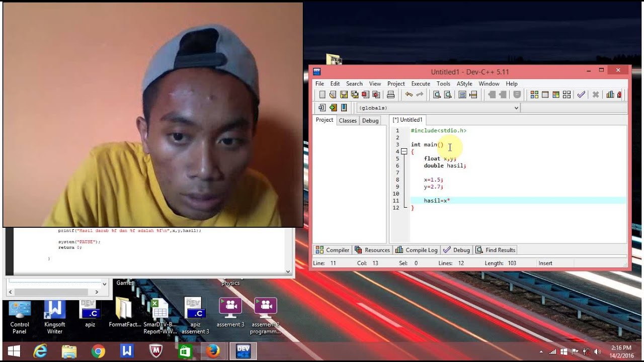This screenshot has height=362, width=644.
Task: Click the Goto bookmark book icon
Action: [x=344, y=108]
